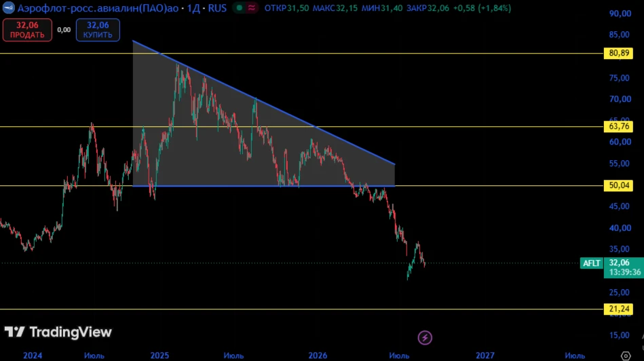Click the 15,00 label on price scale
This screenshot has width=644, height=361.
tap(620, 335)
